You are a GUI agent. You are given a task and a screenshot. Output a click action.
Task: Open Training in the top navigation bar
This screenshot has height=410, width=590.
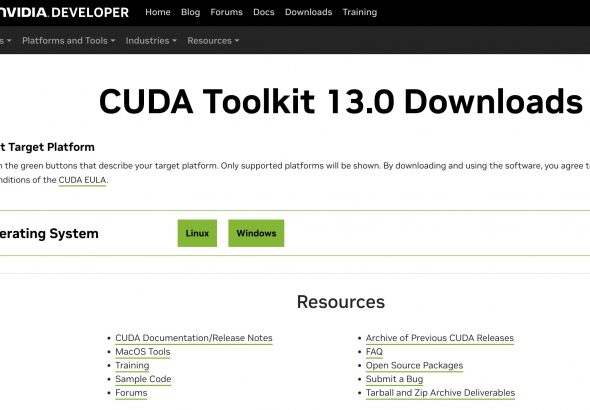[360, 12]
